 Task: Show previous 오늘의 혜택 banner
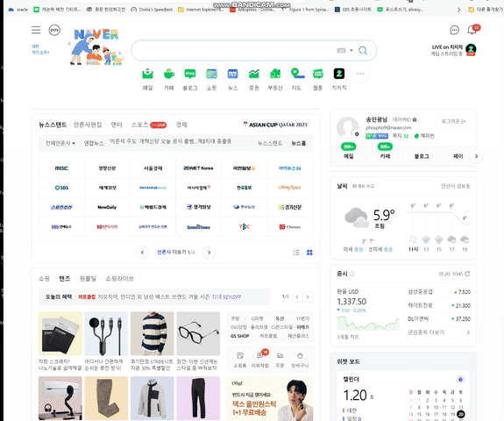(297, 296)
